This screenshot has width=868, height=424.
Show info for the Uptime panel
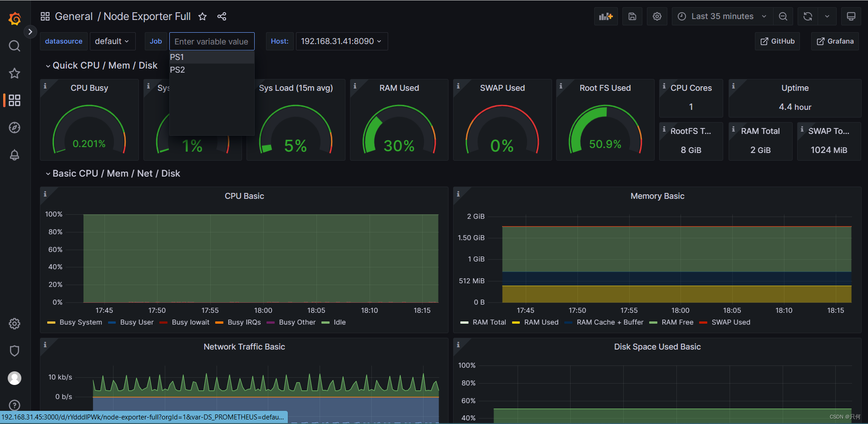coord(733,86)
